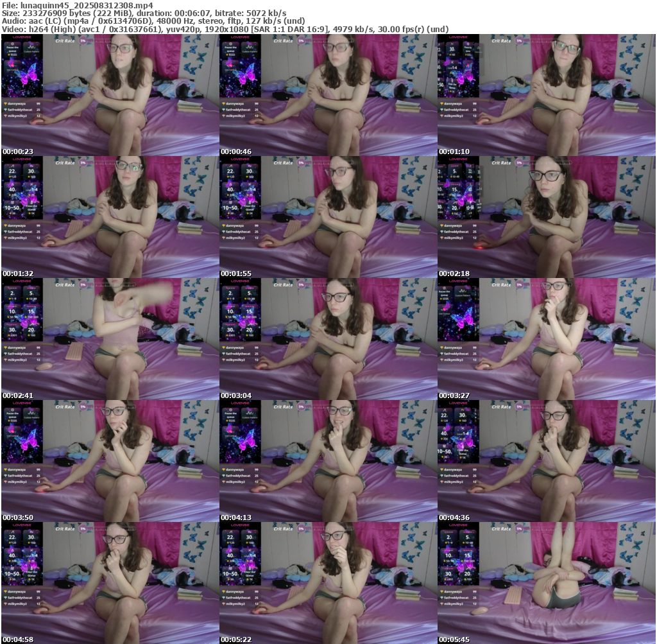657x644 pixels.
Task: Click the thumbnail marked 00:01:10
Action: [546, 95]
